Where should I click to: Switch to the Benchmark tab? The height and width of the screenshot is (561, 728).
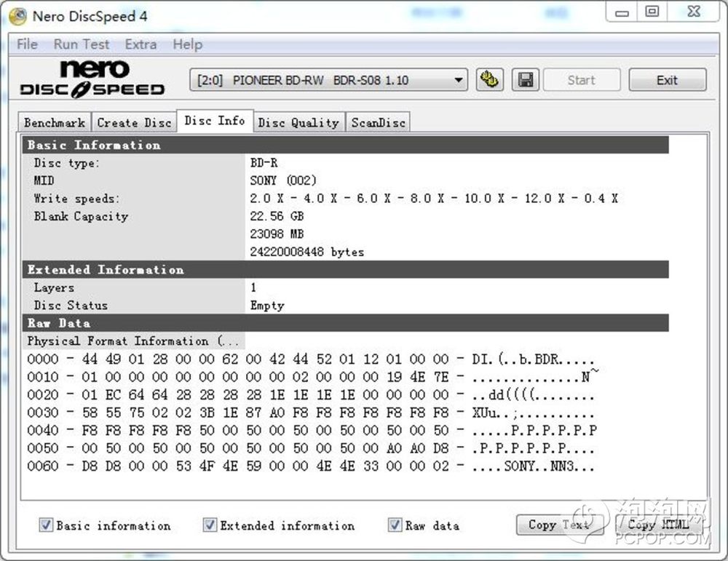(55, 122)
